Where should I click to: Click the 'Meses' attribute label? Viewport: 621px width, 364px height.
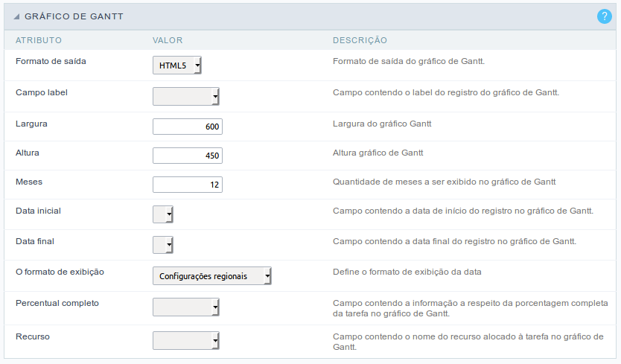tap(29, 182)
